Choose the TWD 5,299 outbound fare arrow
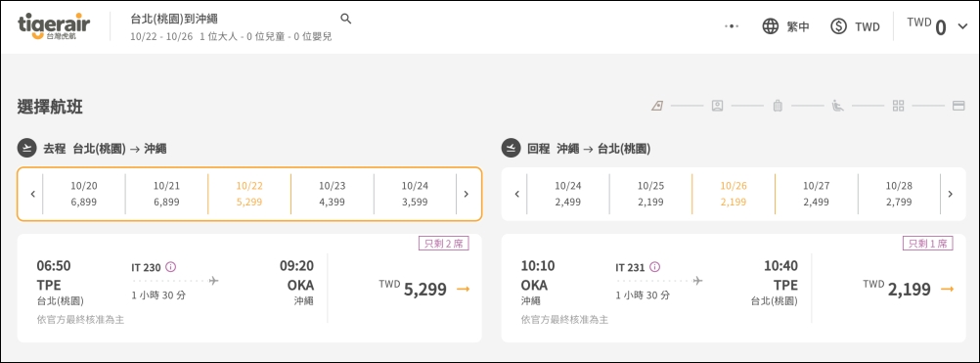The height and width of the screenshot is (363, 980). click(464, 289)
